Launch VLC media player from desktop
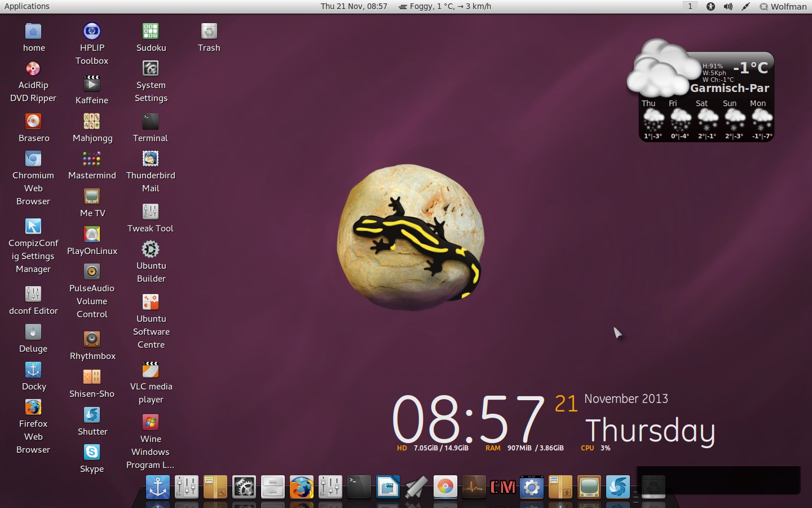The height and width of the screenshot is (508, 812). 150,370
